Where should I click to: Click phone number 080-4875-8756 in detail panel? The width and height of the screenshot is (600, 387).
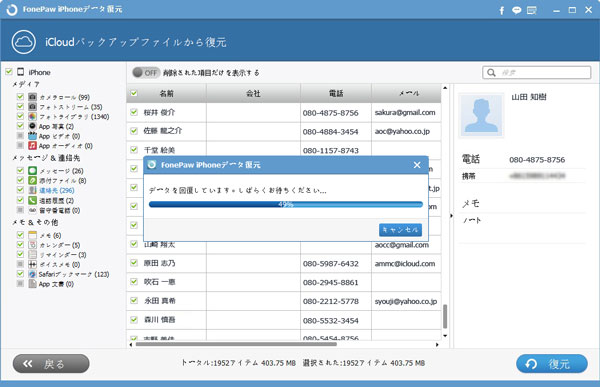pos(537,160)
